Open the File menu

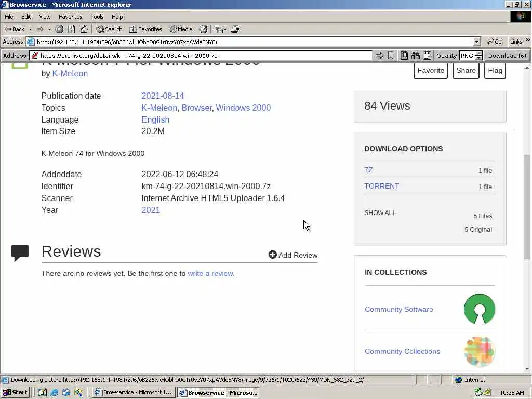[x=9, y=17]
